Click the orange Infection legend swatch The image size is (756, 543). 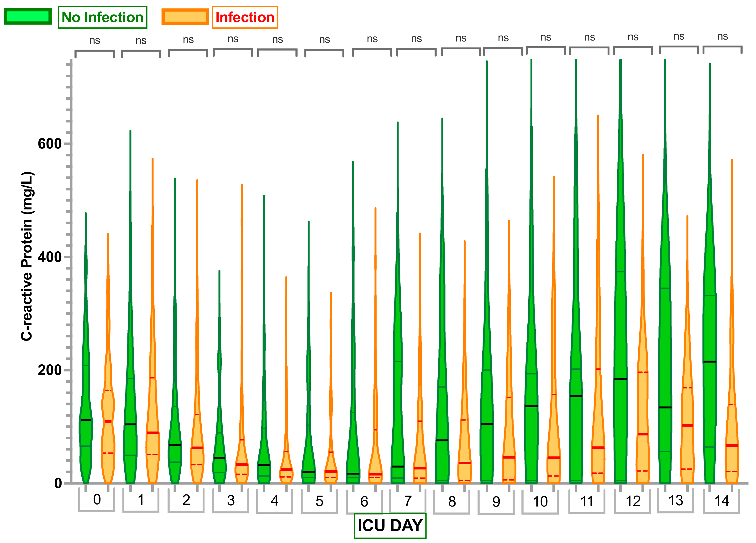click(x=185, y=17)
